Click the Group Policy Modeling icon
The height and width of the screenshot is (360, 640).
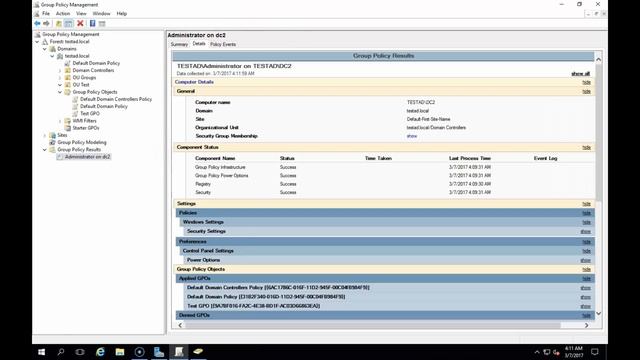click(53, 142)
